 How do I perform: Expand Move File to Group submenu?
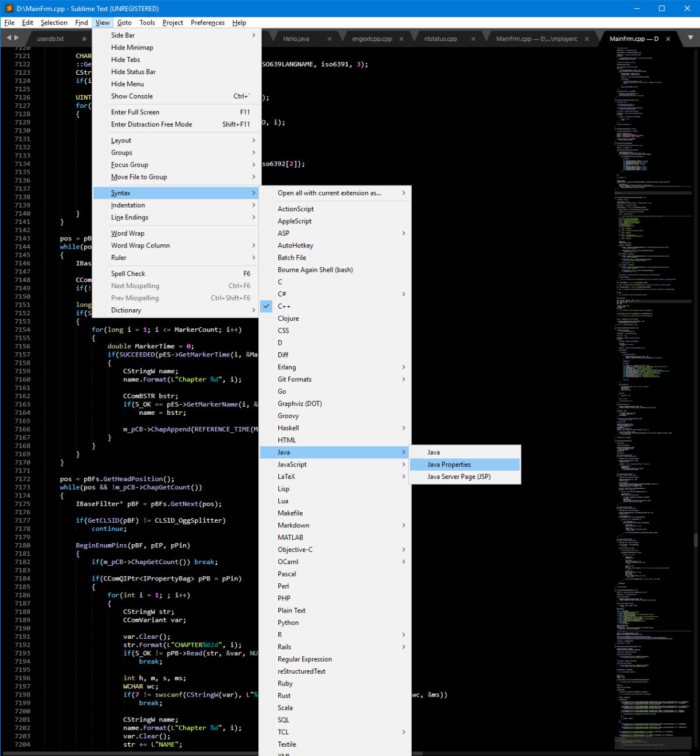pyautogui.click(x=177, y=177)
